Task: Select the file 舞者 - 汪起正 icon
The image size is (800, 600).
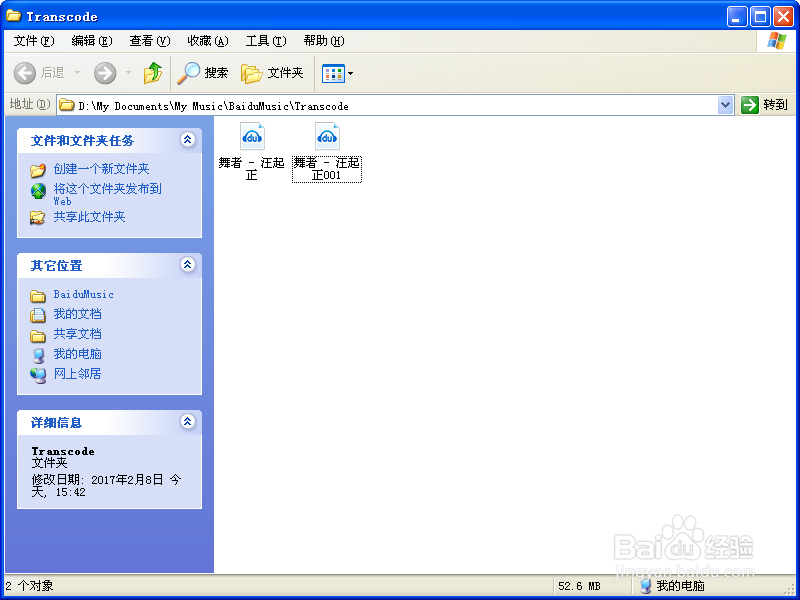Action: tap(252, 136)
